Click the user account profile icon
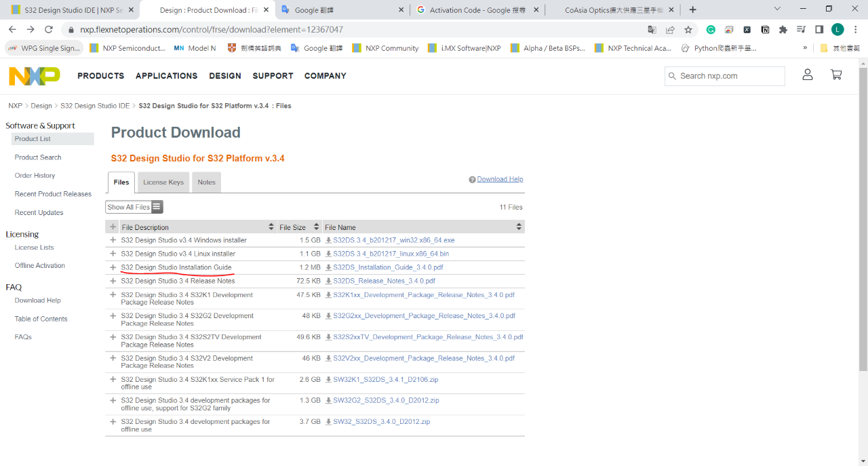 point(807,75)
